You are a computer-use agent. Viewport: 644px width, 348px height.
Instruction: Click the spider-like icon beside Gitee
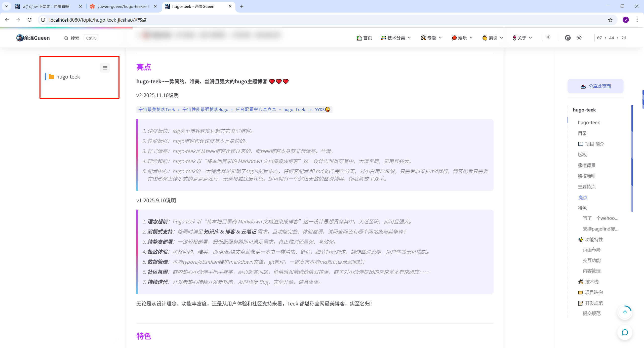click(x=579, y=38)
